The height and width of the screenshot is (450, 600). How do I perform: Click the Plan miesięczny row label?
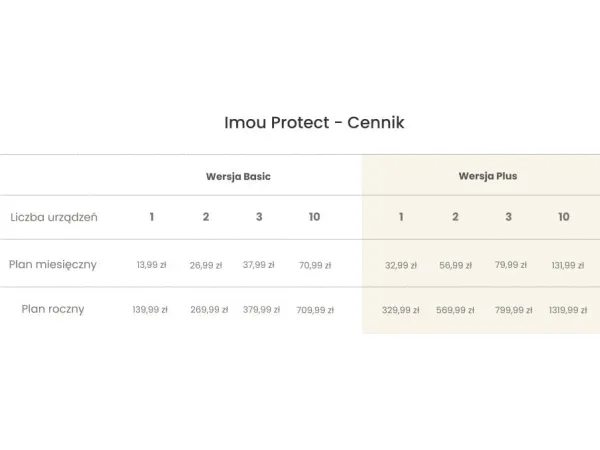click(x=53, y=265)
